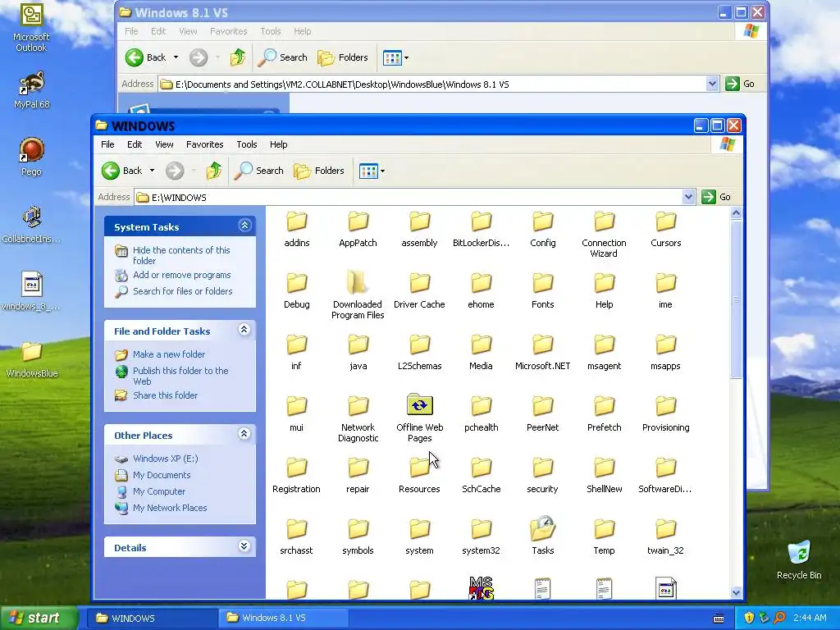Open address bar dropdown showing E:\WINDOWS
Screen dimensions: 840x630
tap(689, 197)
